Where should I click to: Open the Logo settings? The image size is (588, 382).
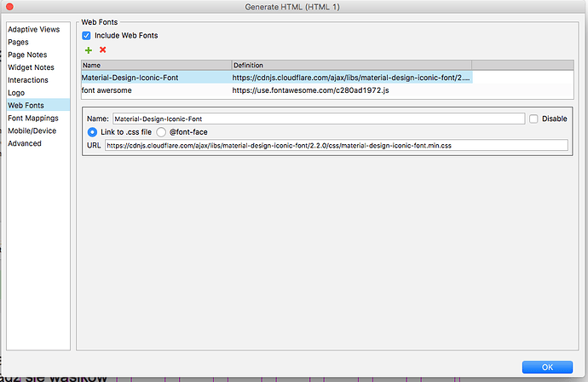[17, 92]
